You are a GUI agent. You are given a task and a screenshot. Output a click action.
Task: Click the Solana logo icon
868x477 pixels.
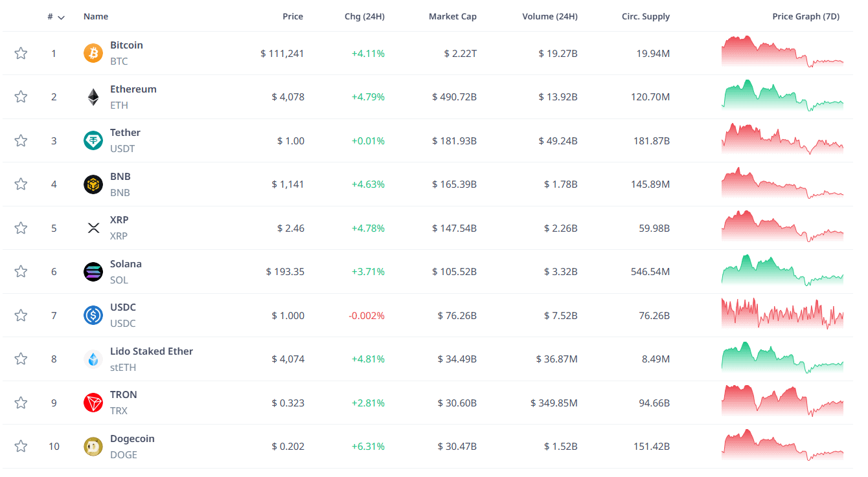pos(93,272)
